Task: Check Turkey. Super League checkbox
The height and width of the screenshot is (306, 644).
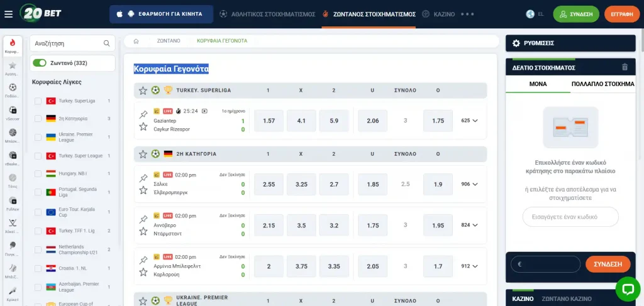Action: click(x=38, y=156)
